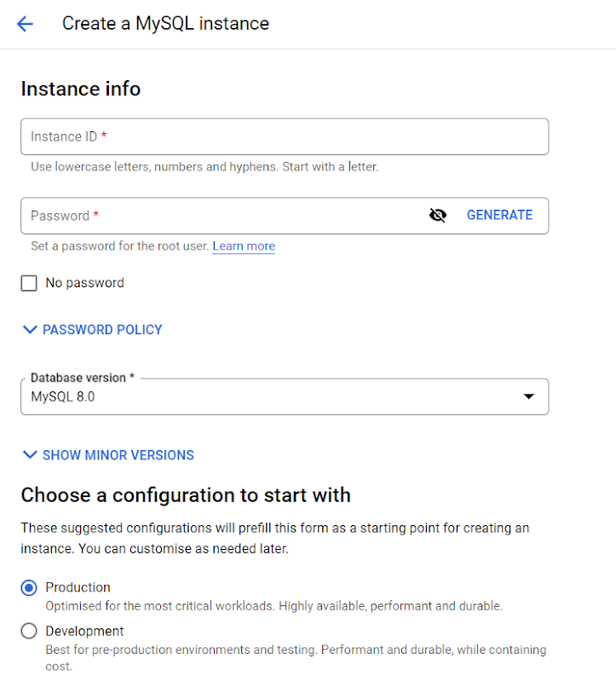The image size is (616, 682).
Task: Click the 'Instance info' section heading
Action: (81, 89)
